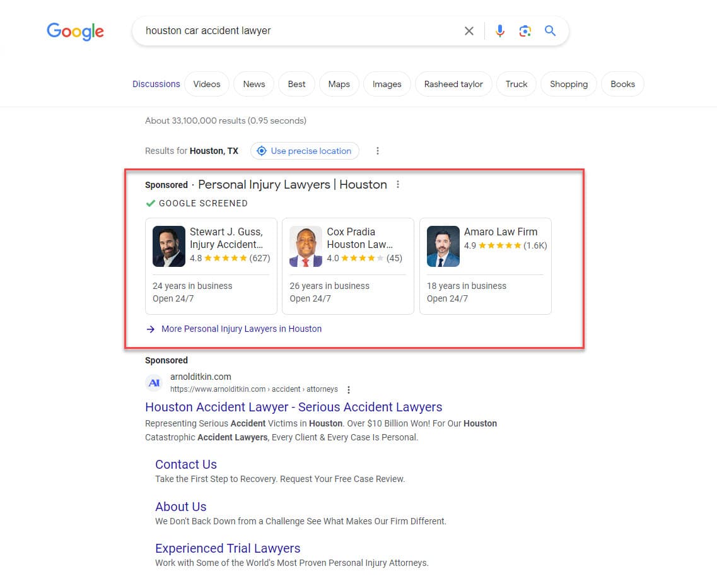This screenshot has width=717, height=588.
Task: Click Use precise location button
Action: (305, 151)
